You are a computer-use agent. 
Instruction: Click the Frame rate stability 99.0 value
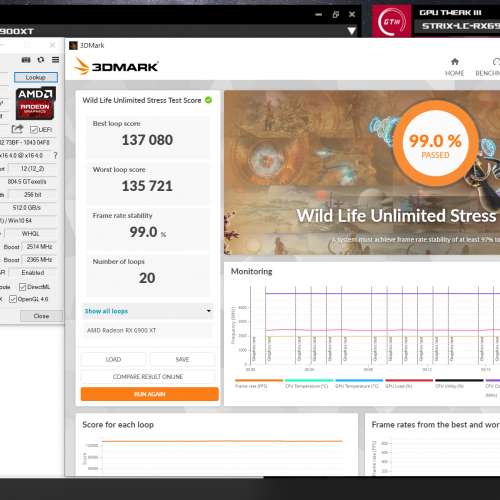tap(143, 232)
